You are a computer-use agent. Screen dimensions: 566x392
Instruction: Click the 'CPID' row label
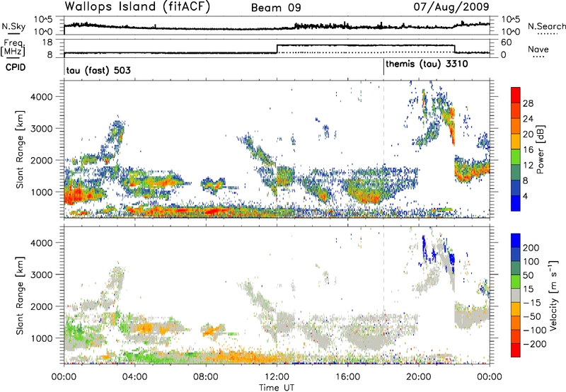tap(16, 67)
